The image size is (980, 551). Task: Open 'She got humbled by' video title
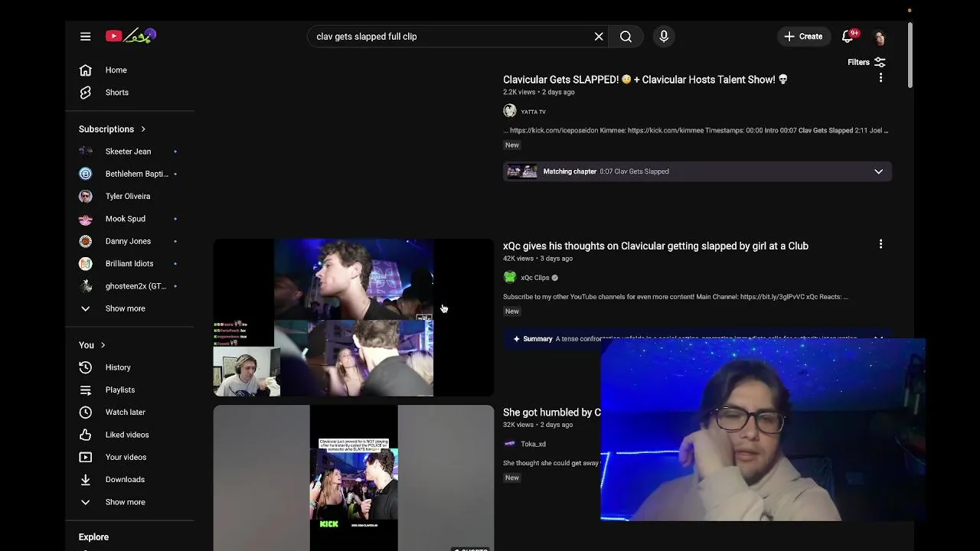pos(552,412)
